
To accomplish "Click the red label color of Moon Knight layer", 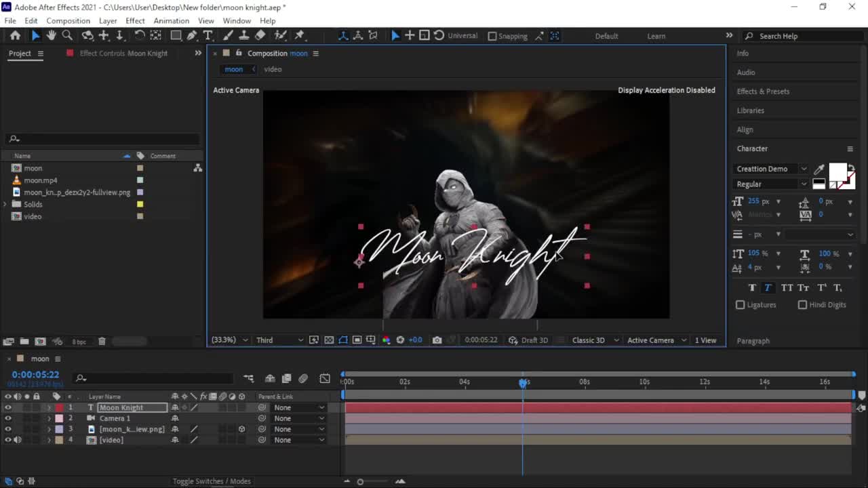I will 59,407.
